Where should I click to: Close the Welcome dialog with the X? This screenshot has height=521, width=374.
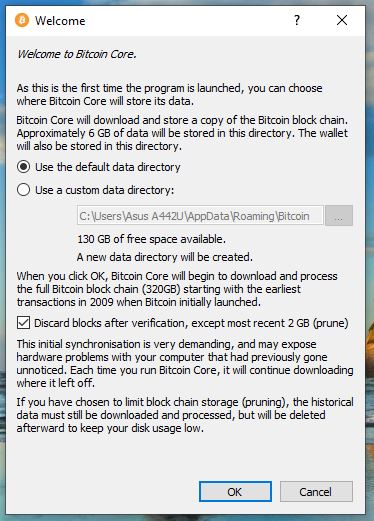click(342, 20)
